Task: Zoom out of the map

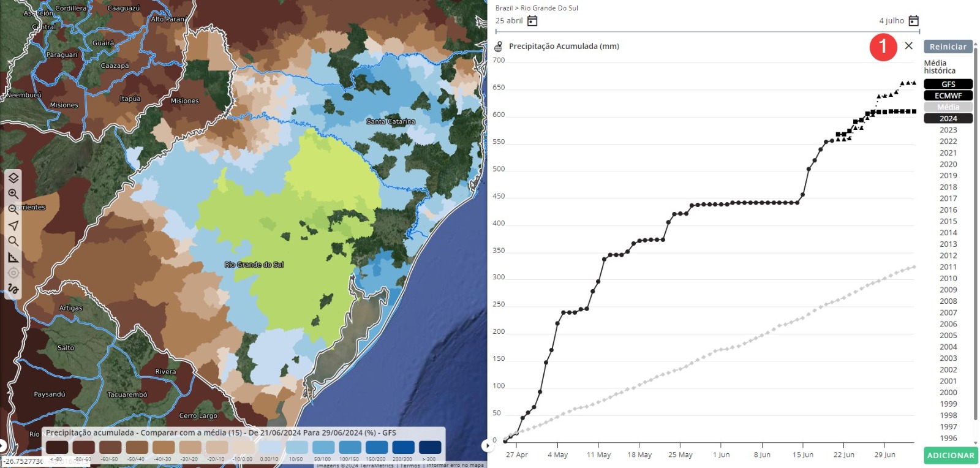Action: coord(13,209)
